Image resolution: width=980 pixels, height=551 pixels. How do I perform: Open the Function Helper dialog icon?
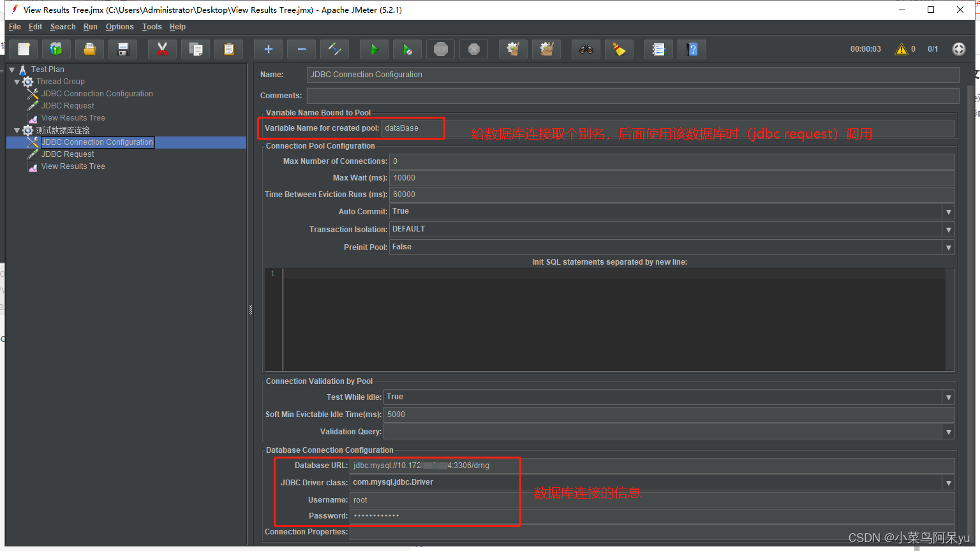(658, 49)
